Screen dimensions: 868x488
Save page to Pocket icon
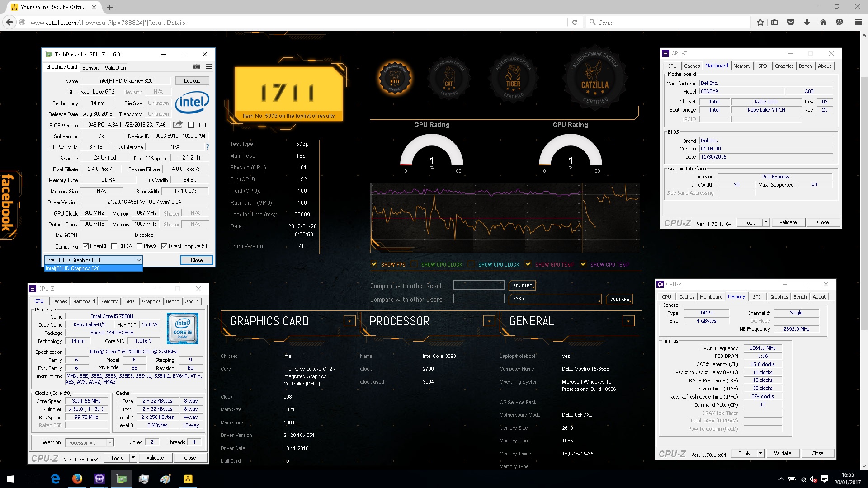click(791, 22)
